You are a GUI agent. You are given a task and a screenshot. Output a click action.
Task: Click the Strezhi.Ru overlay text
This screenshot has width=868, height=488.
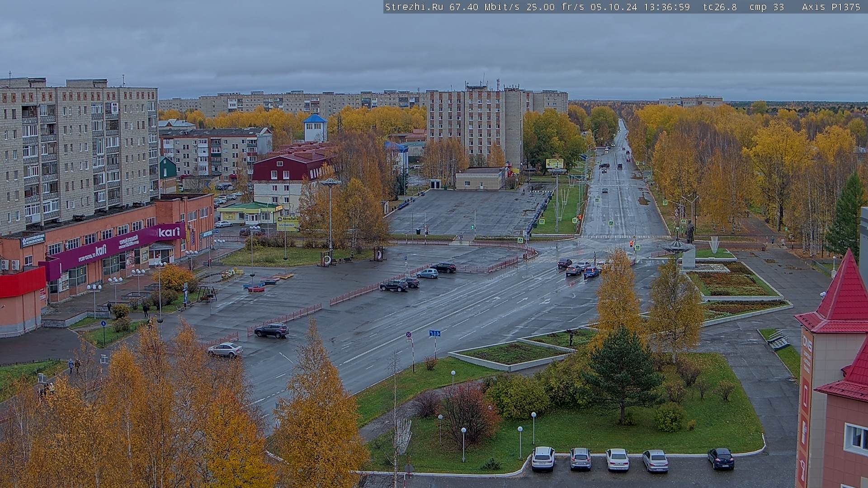point(414,7)
